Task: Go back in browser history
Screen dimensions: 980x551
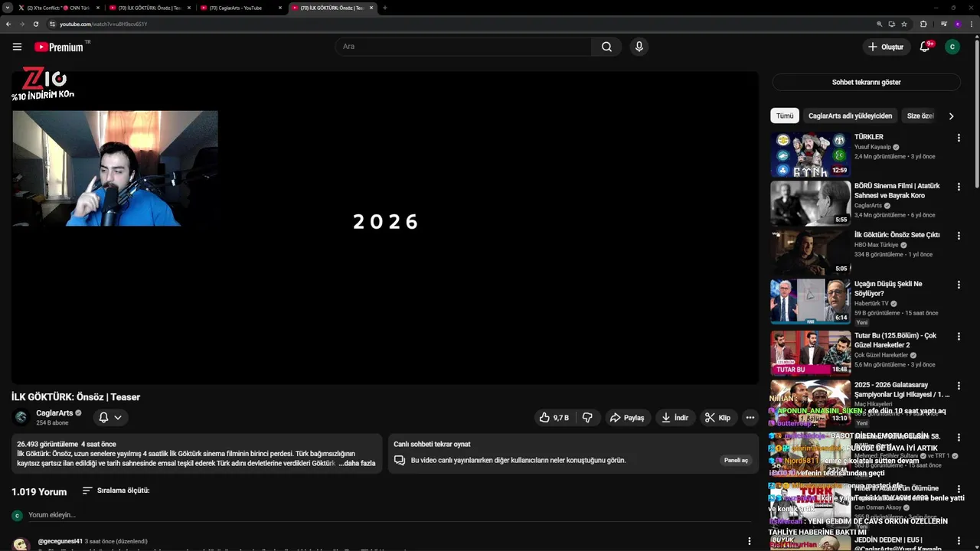Action: click(x=8, y=24)
